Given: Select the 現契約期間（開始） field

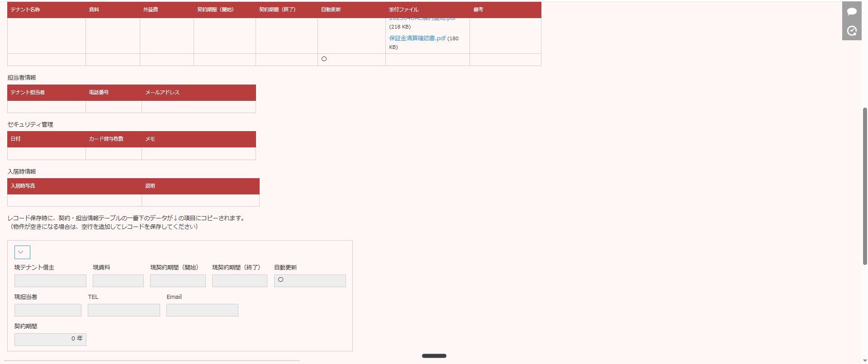Looking at the screenshot, I should pos(178,281).
